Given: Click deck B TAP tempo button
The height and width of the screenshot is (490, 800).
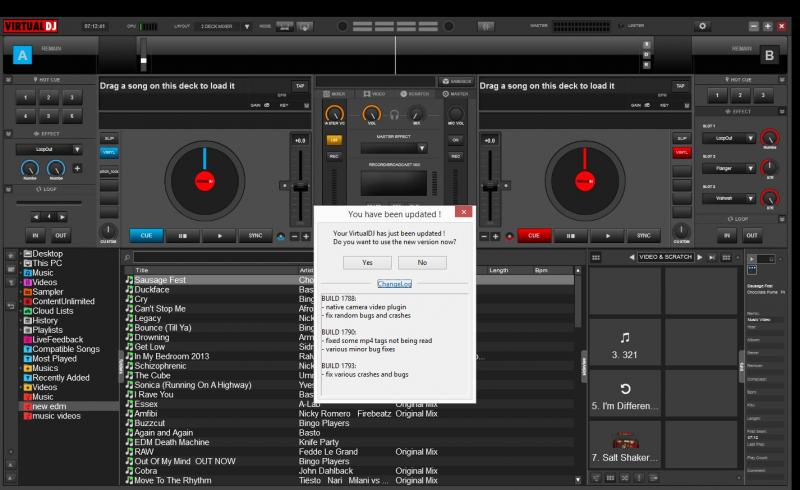Looking at the screenshot, I should [x=680, y=86].
